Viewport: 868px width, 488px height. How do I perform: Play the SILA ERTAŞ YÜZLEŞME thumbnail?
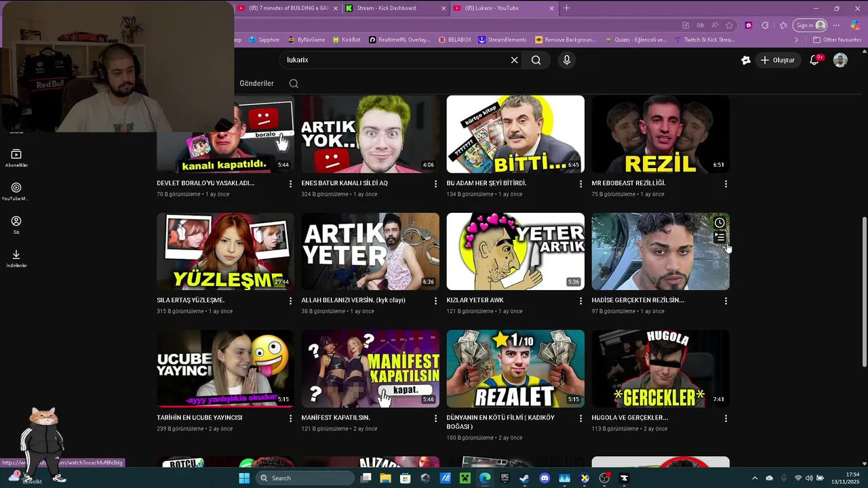point(225,251)
